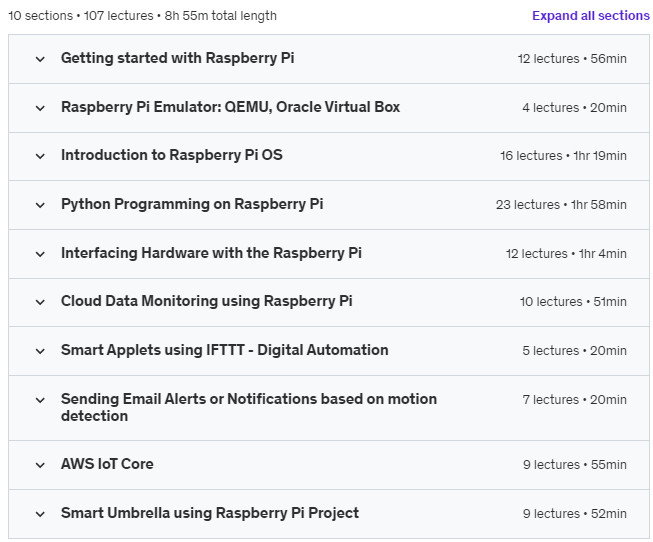Toggle chevron for Interfacing Hardware with the Raspberry Pi
The image size is (653, 542).
point(40,254)
